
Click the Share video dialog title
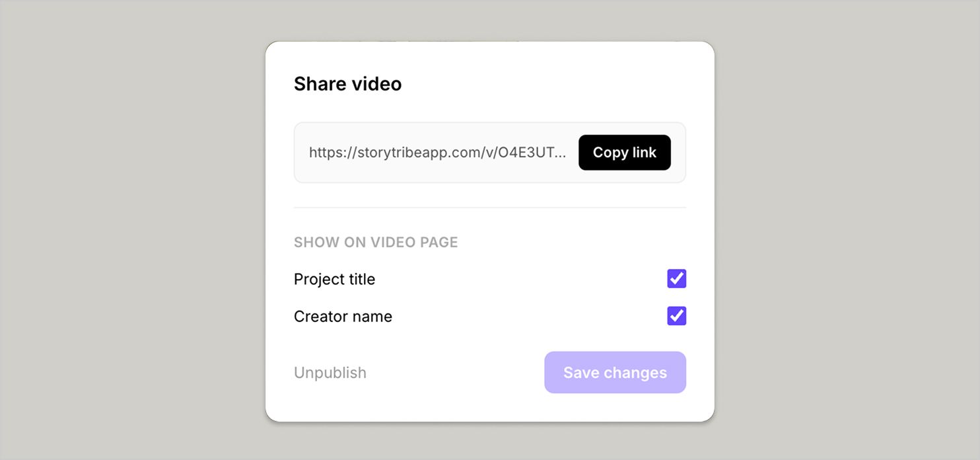pos(347,84)
